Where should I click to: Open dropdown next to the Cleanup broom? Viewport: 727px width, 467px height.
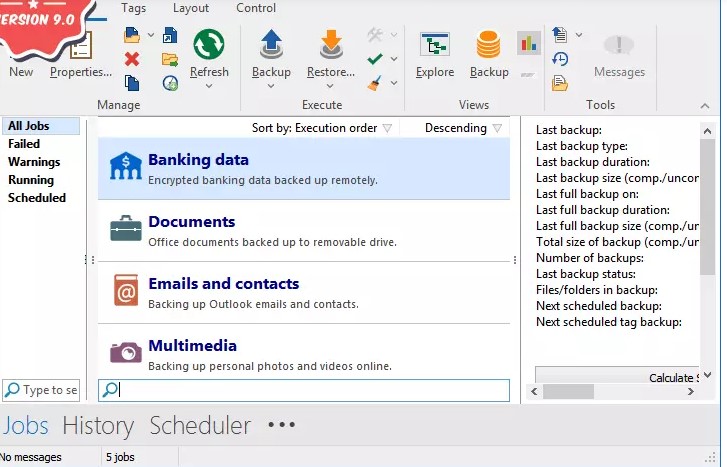pyautogui.click(x=394, y=83)
